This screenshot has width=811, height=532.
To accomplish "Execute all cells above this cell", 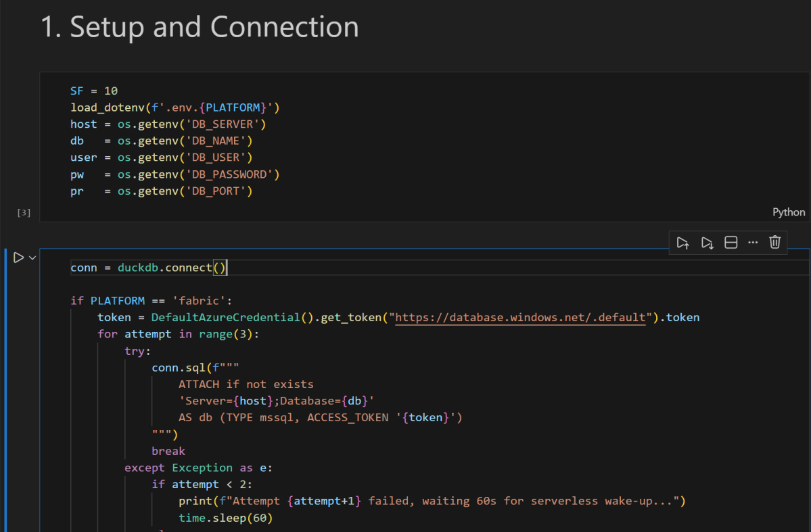I will coord(682,242).
